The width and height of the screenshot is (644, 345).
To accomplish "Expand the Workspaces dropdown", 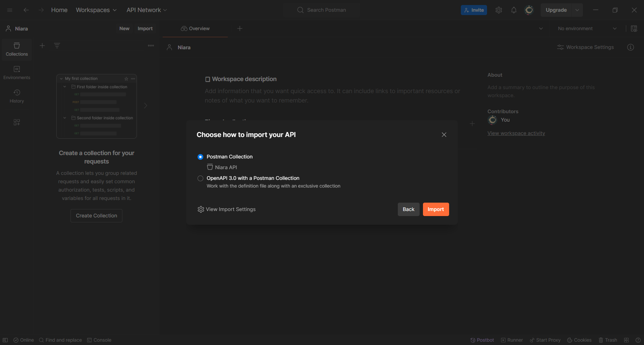I will 96,10.
